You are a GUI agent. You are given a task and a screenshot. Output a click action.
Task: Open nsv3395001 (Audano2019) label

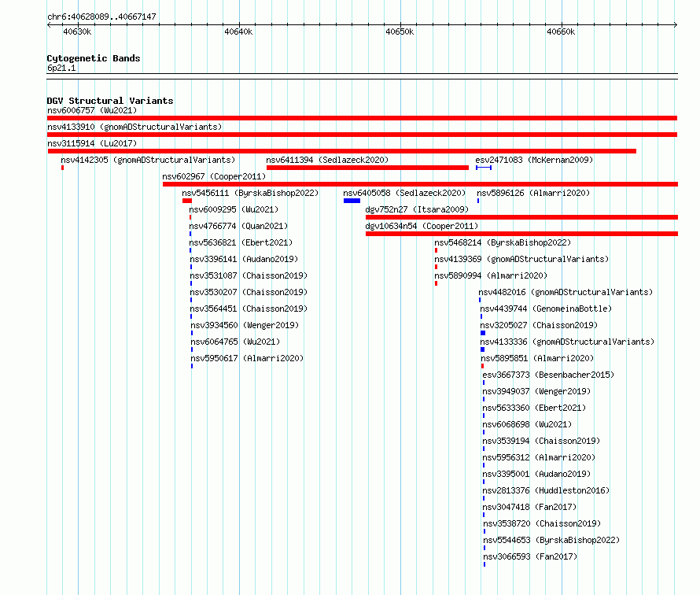click(536, 474)
